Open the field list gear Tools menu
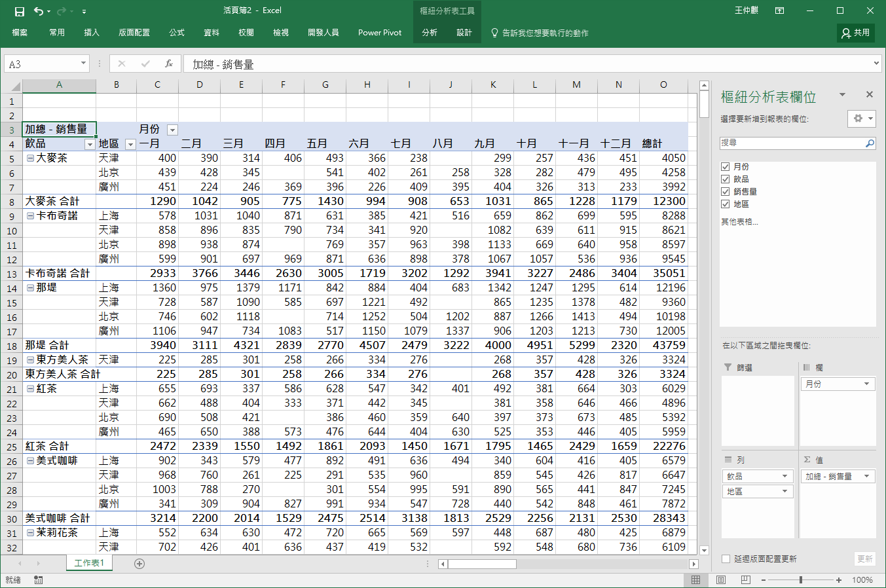Screen dimensions: 886x588 862,119
